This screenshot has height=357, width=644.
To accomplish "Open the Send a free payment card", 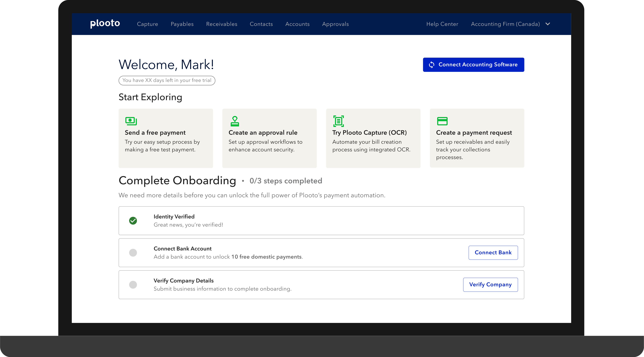I will (x=166, y=138).
